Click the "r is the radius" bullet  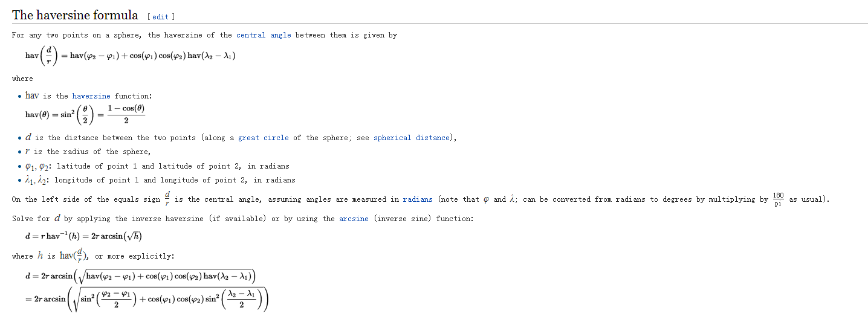[x=88, y=152]
